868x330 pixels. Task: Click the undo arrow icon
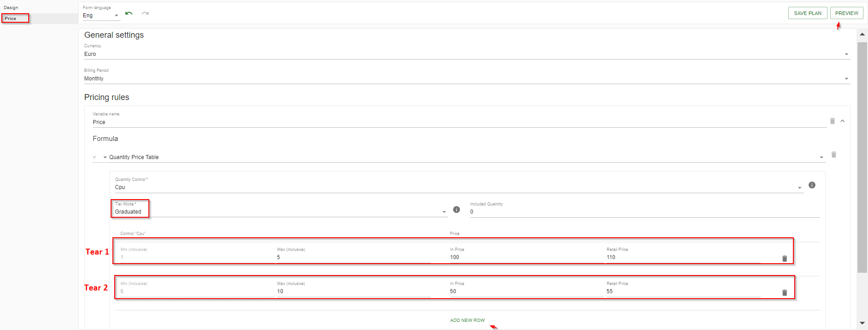coord(129,14)
